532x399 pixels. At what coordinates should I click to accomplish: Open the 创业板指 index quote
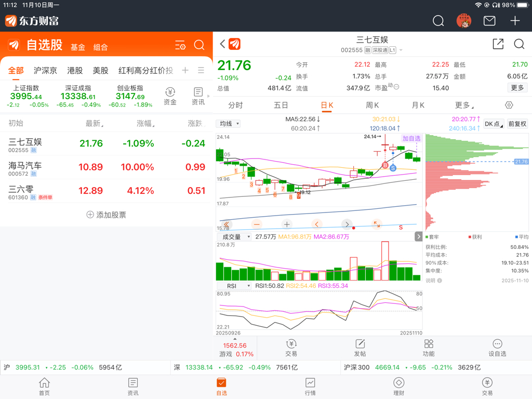[130, 96]
